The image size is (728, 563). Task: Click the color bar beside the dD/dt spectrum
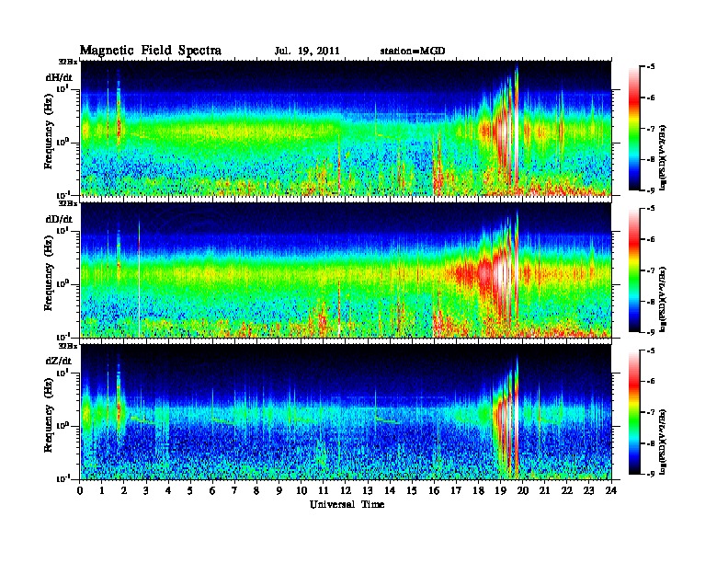tap(634, 270)
